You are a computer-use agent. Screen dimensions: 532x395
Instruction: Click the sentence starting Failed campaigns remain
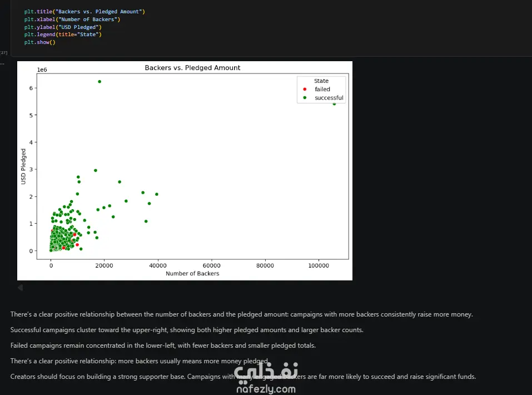pos(163,345)
